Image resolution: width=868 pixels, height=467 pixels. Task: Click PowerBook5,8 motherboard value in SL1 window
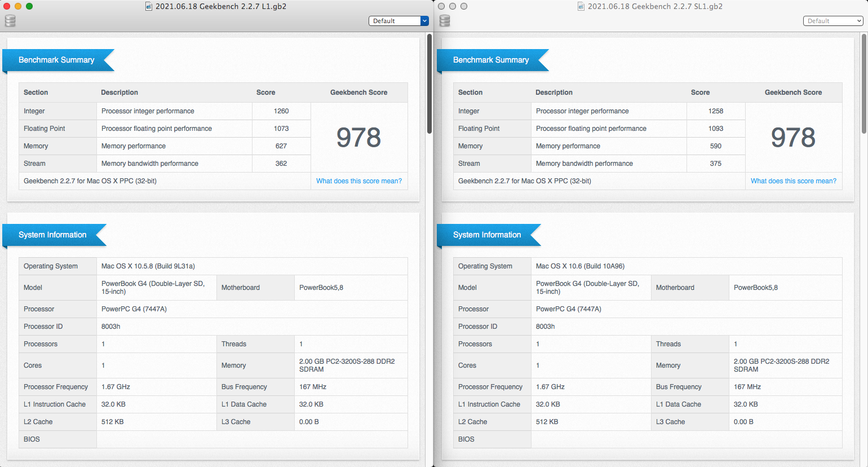click(756, 288)
